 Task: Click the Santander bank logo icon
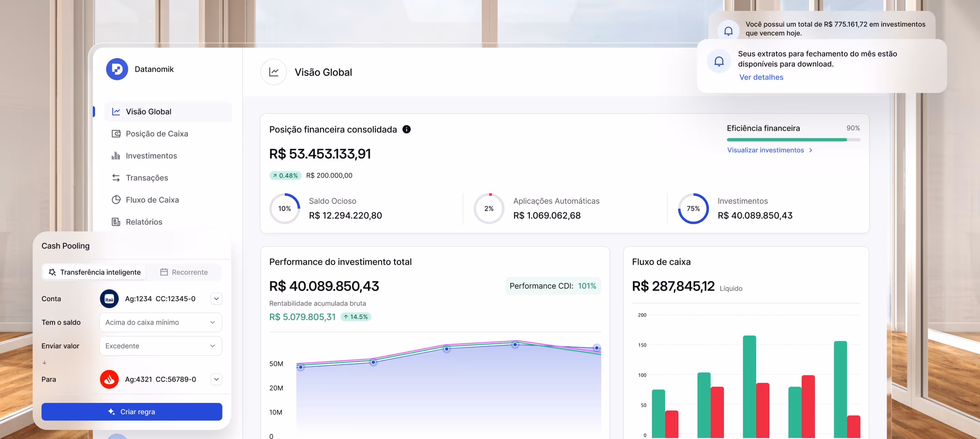point(109,379)
